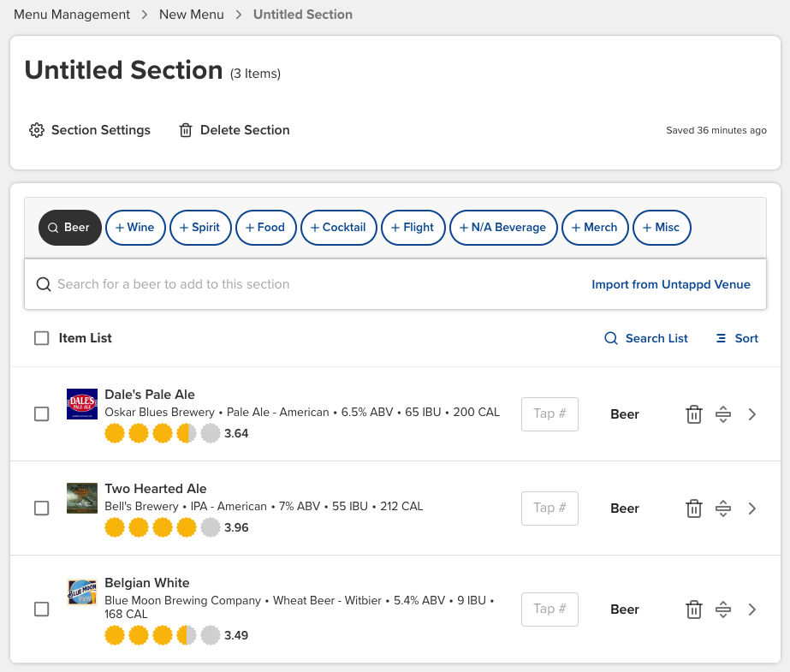The height and width of the screenshot is (672, 790).
Task: Switch to the Flight item type
Action: 413,228
